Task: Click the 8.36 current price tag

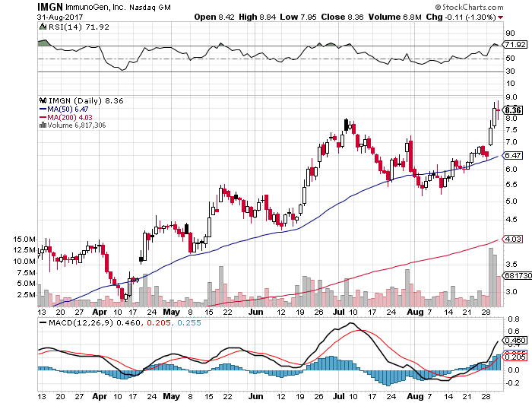Action: [512, 110]
